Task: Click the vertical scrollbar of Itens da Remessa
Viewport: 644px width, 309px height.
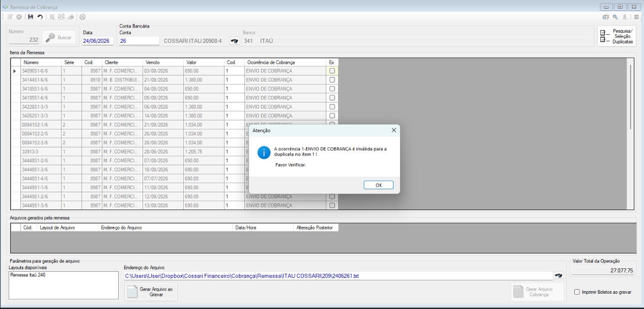Action: [630, 97]
